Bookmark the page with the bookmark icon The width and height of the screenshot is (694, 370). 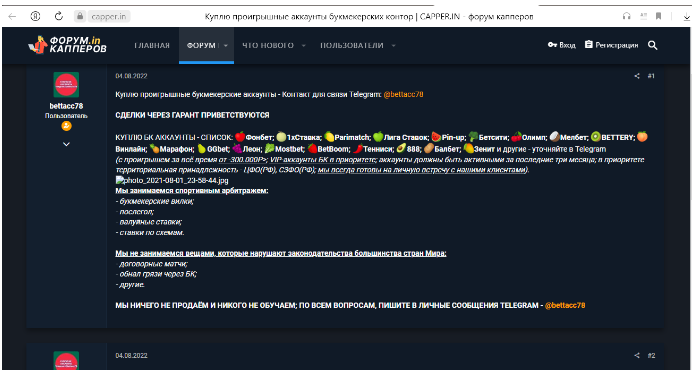pos(659,16)
